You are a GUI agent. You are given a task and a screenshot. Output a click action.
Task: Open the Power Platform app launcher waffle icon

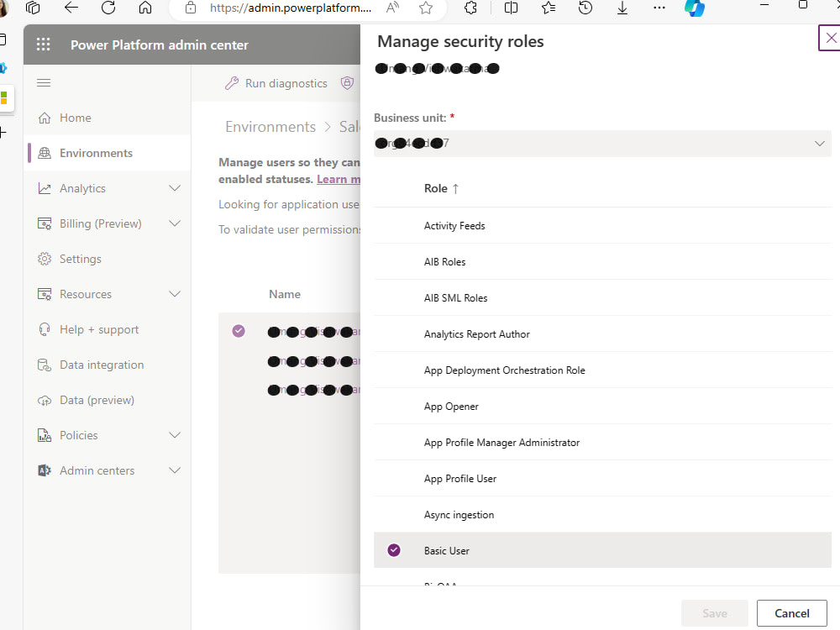(x=43, y=44)
